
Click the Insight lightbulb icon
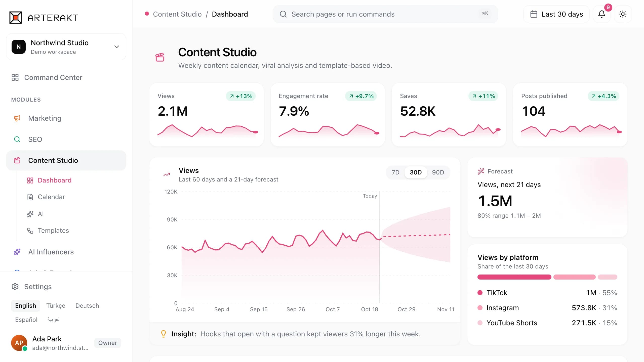click(x=164, y=334)
